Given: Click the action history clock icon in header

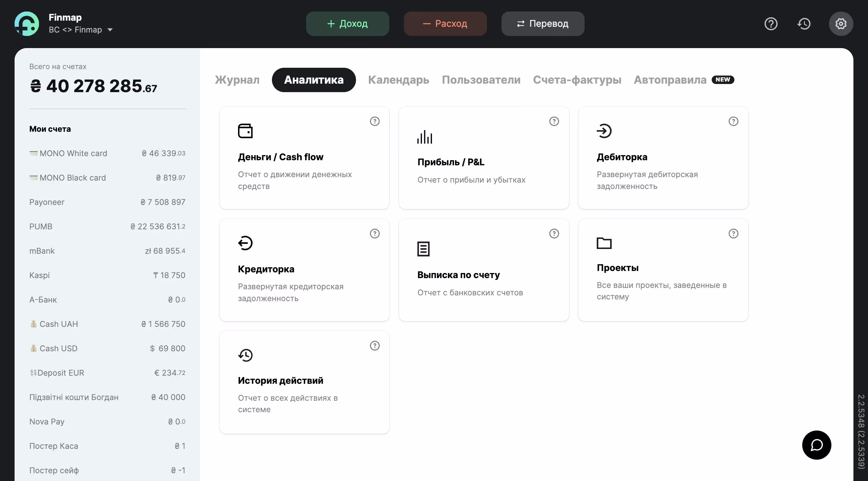Looking at the screenshot, I should coord(804,24).
